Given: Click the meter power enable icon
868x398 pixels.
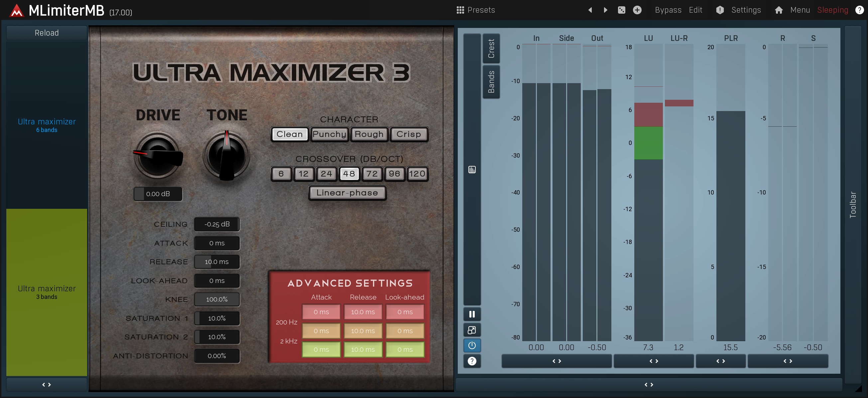Looking at the screenshot, I should (472, 345).
